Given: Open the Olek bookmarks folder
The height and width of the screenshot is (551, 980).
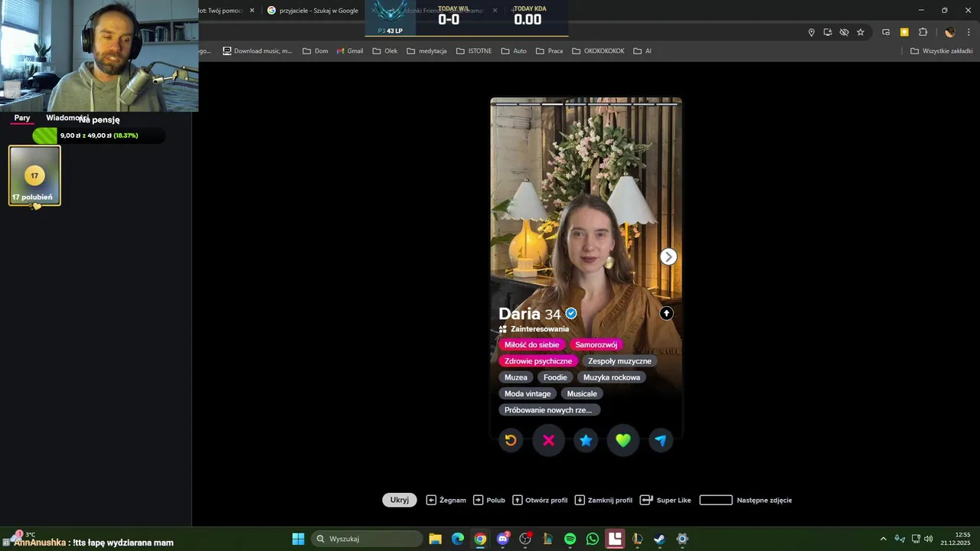Looking at the screenshot, I should coord(385,51).
